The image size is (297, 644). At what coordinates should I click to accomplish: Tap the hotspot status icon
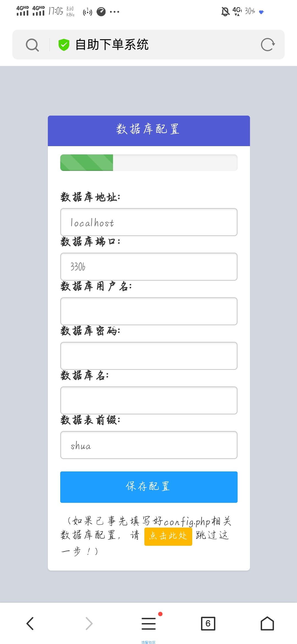point(87,12)
